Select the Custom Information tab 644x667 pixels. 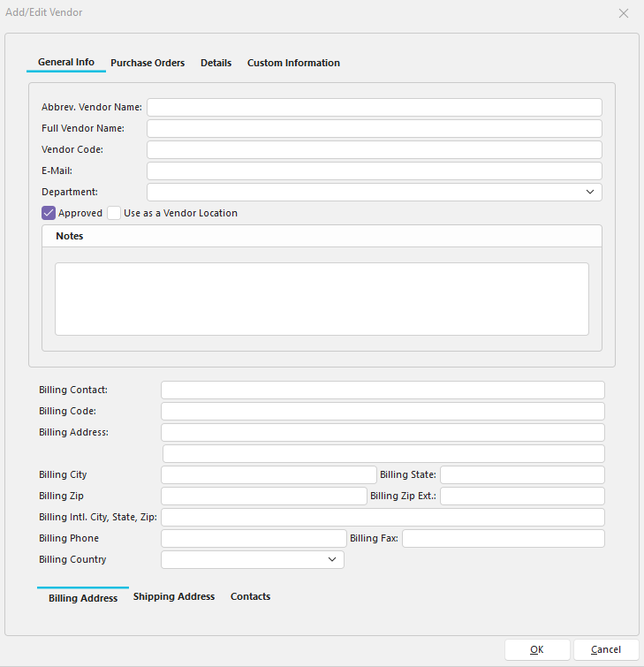point(293,63)
